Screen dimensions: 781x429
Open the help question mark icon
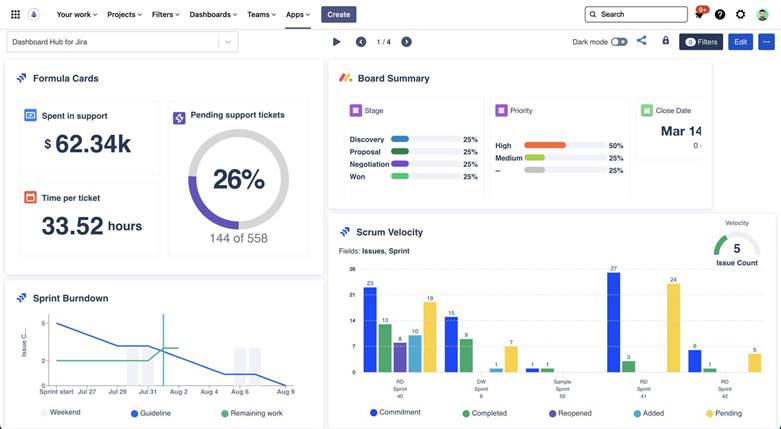click(x=720, y=14)
